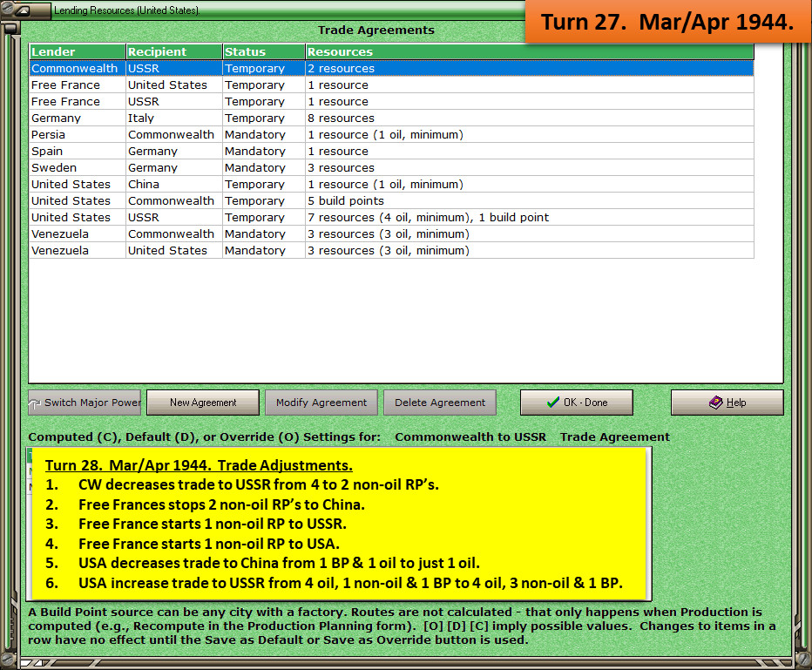Image resolution: width=812 pixels, height=670 pixels.
Task: Open the Help button
Action: click(727, 403)
